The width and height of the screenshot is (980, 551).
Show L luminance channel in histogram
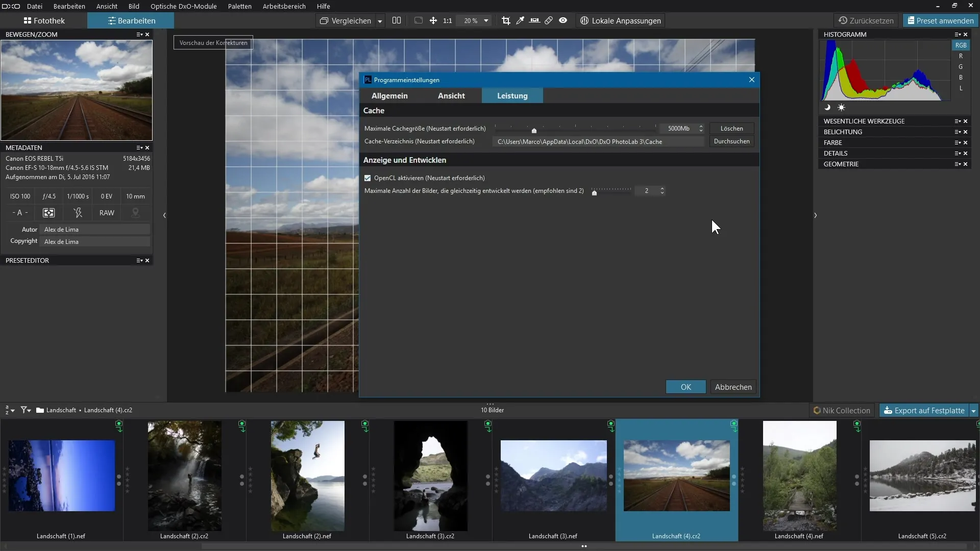pyautogui.click(x=961, y=88)
